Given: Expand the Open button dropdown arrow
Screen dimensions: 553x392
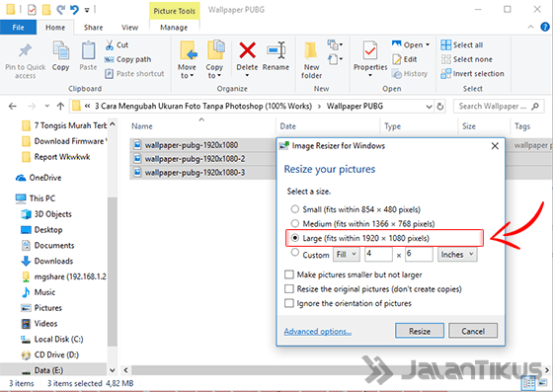Looking at the screenshot, I should (x=428, y=44).
